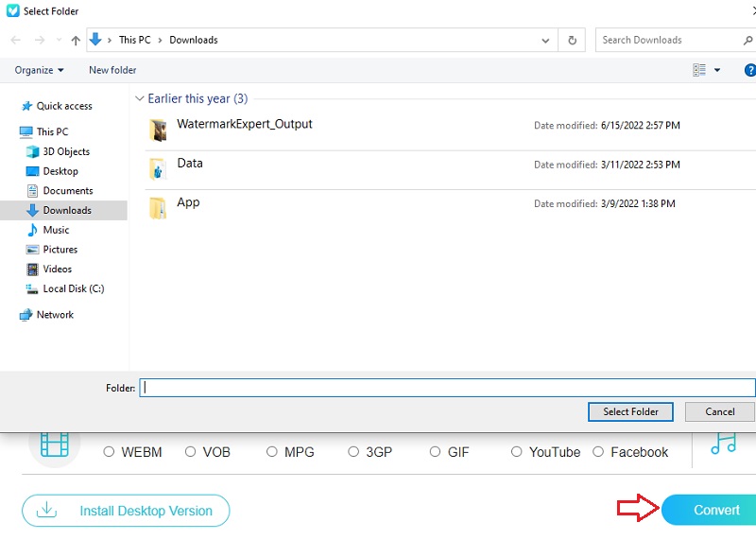This screenshot has height=540, width=756.
Task: Open Desktop in sidebar
Action: (60, 171)
